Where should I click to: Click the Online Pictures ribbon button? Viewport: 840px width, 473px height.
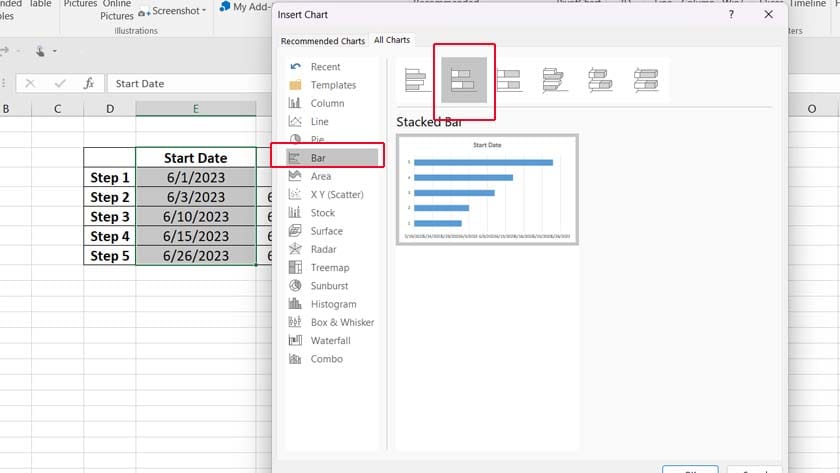(116, 10)
